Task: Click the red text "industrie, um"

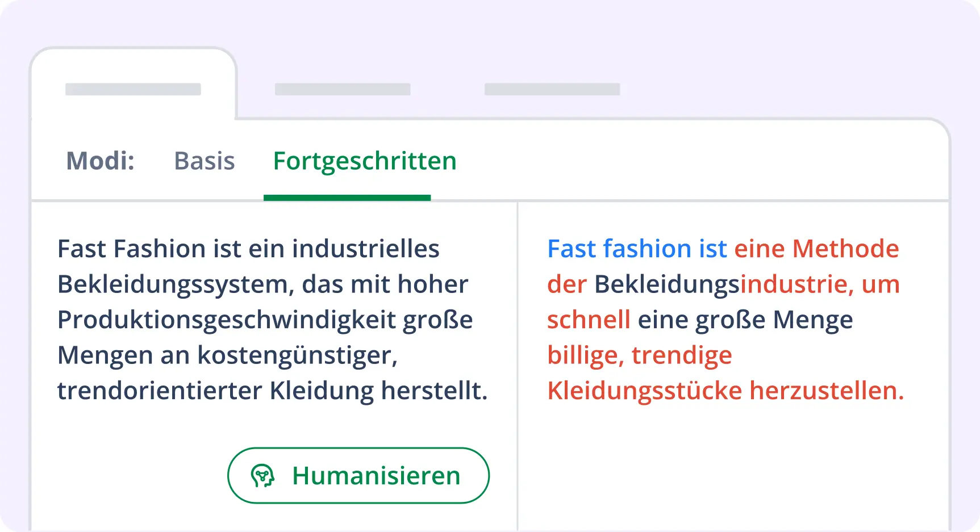Action: (820, 284)
